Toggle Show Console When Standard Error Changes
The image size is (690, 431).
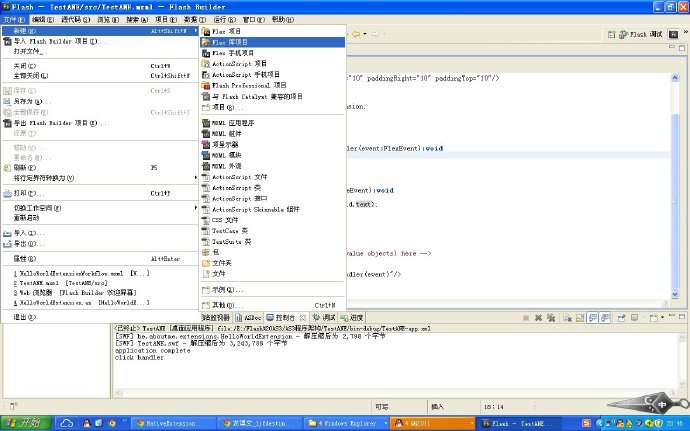tap(606, 317)
